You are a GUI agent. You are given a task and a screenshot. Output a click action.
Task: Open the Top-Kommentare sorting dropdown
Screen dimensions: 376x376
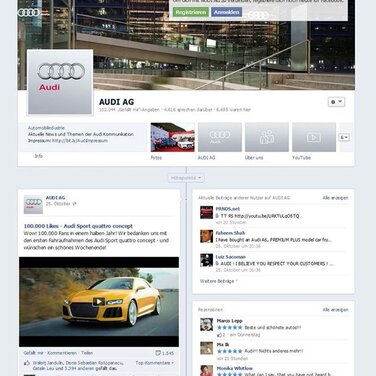point(155,363)
